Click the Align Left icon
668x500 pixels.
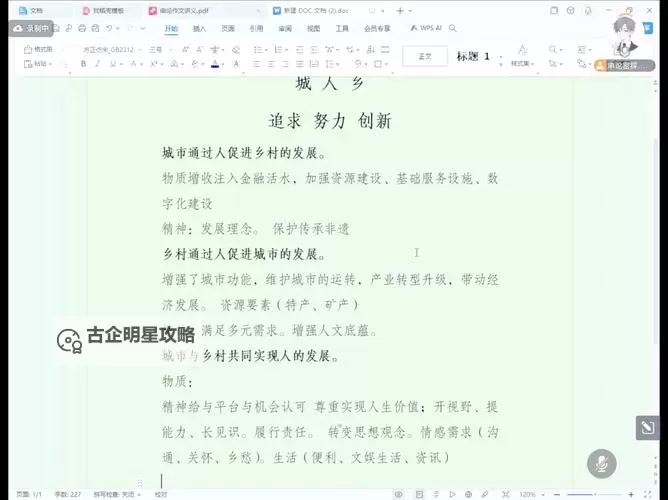[x=256, y=64]
